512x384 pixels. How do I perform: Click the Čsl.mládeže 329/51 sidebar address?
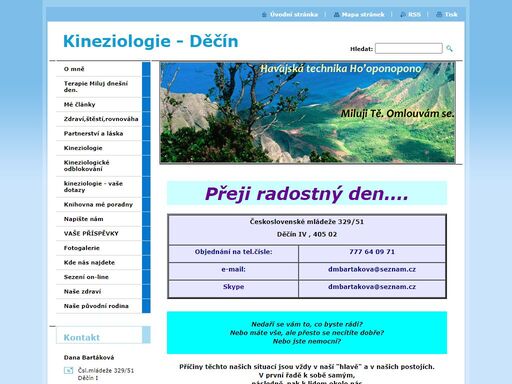106,371
